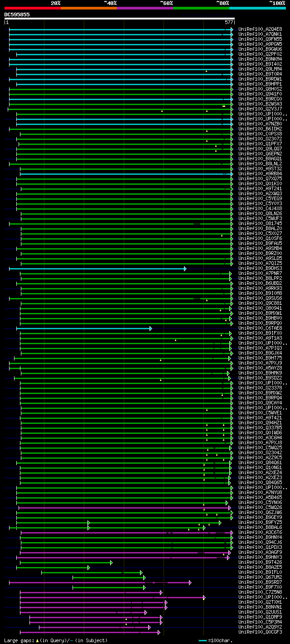Open entry UniRef100_Q1PFX7
290x644 pixels.
[260, 144]
